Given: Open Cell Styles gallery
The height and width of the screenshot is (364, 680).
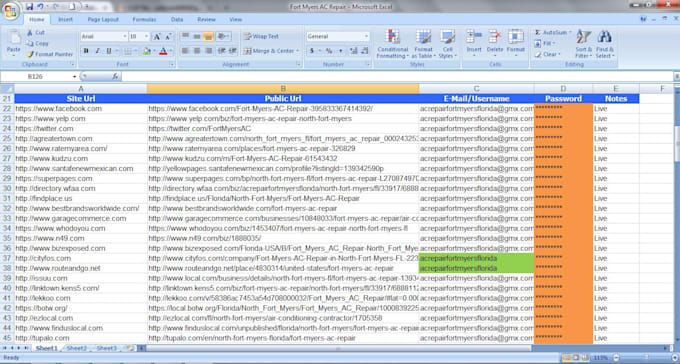Looking at the screenshot, I should click(x=448, y=43).
